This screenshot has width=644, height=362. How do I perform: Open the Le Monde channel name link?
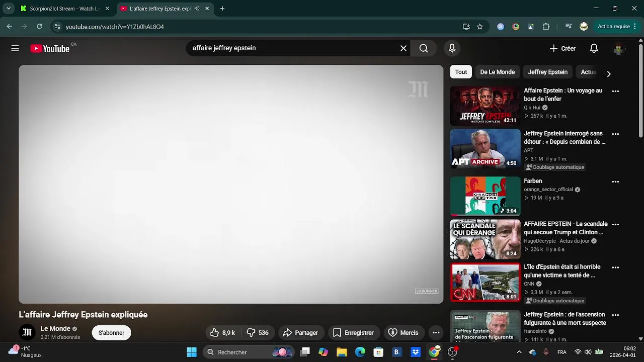(55, 328)
